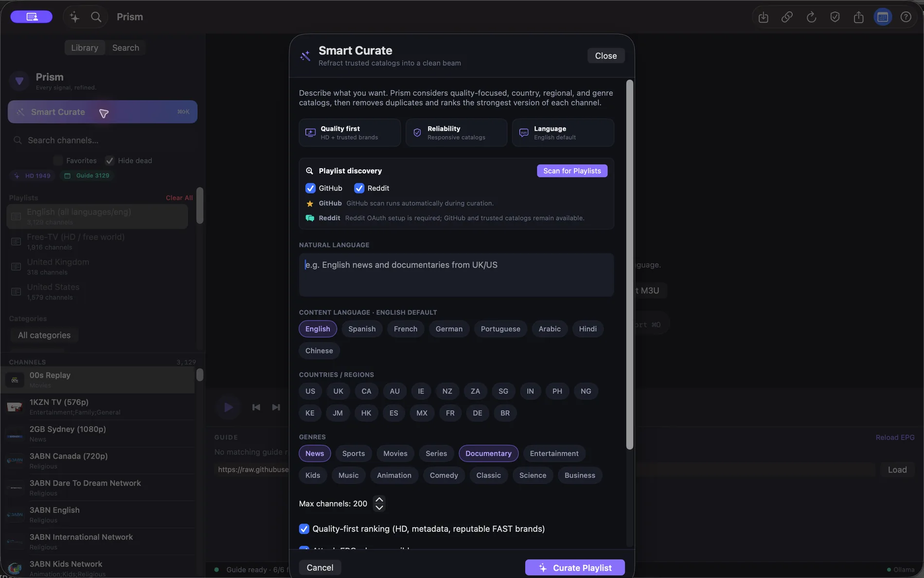Select the UK country chip
This screenshot has height=578, width=924.
tap(338, 391)
